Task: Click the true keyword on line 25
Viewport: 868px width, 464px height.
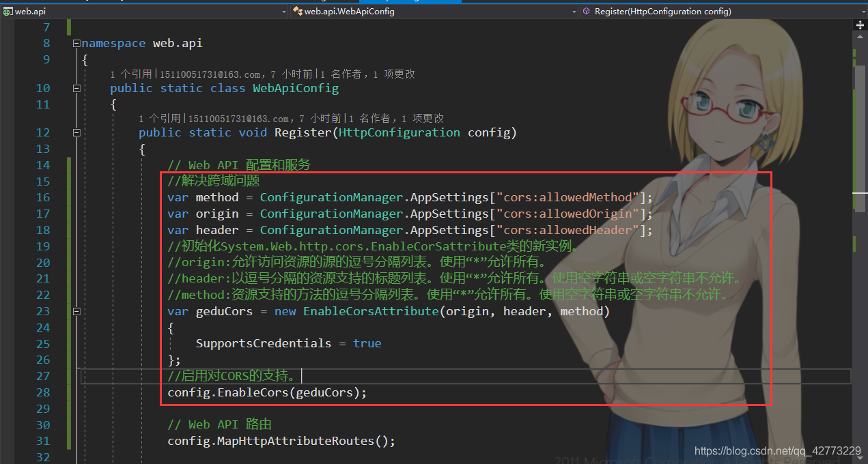Action: tap(367, 343)
